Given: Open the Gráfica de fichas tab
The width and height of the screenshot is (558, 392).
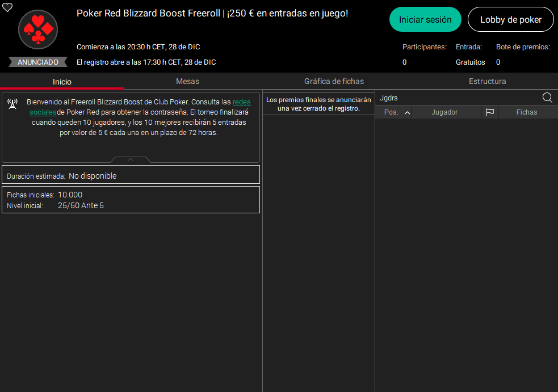Looking at the screenshot, I should 334,81.
